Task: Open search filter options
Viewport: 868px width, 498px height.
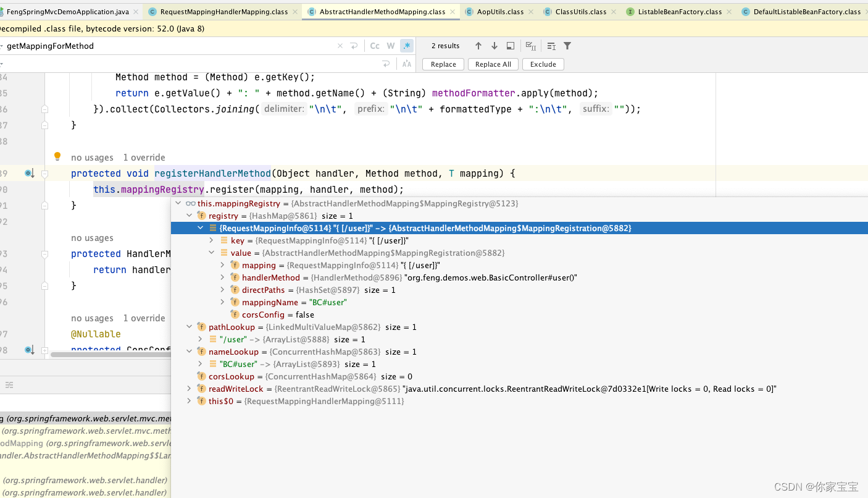Action: pyautogui.click(x=567, y=46)
